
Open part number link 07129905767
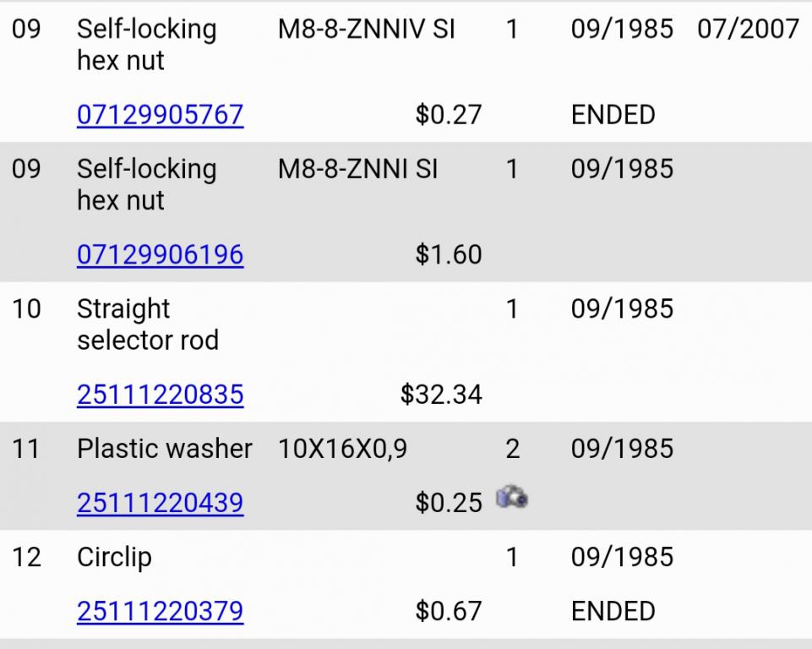pos(160,114)
